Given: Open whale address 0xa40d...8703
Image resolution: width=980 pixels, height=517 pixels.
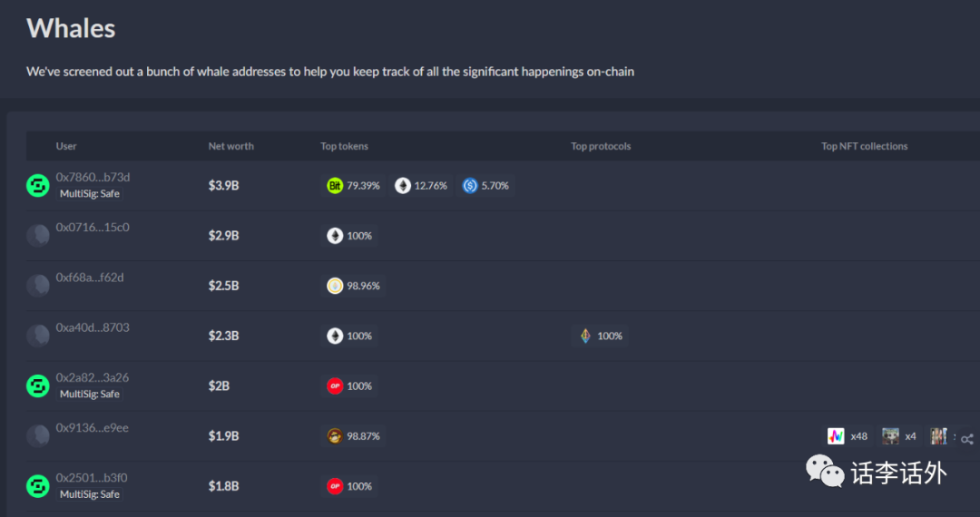Looking at the screenshot, I should (93, 327).
